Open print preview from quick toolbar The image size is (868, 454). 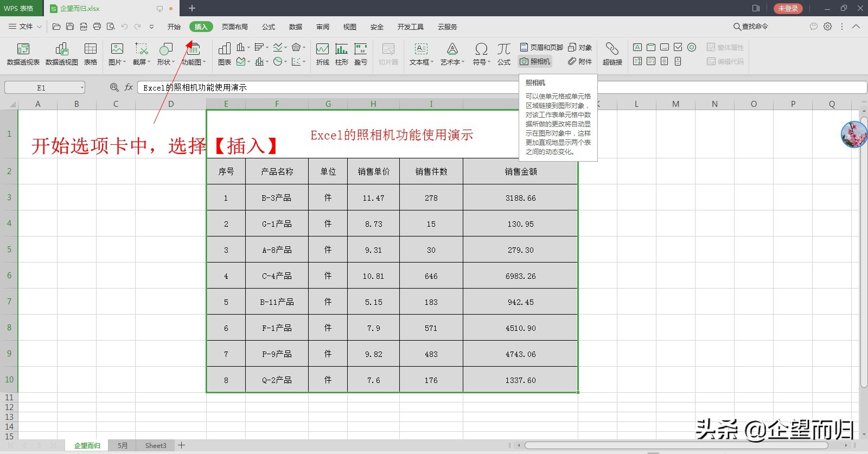tap(111, 27)
